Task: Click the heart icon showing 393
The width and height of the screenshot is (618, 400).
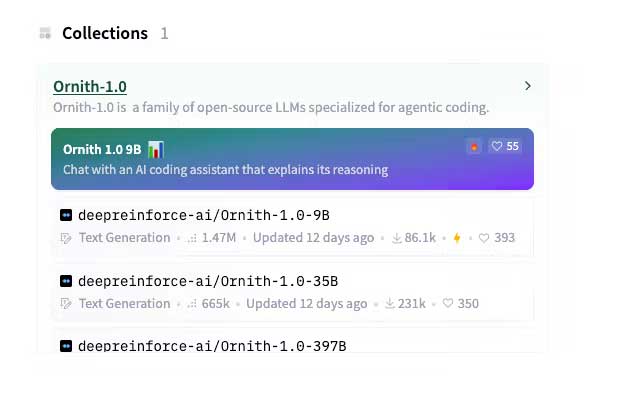Action: click(484, 238)
